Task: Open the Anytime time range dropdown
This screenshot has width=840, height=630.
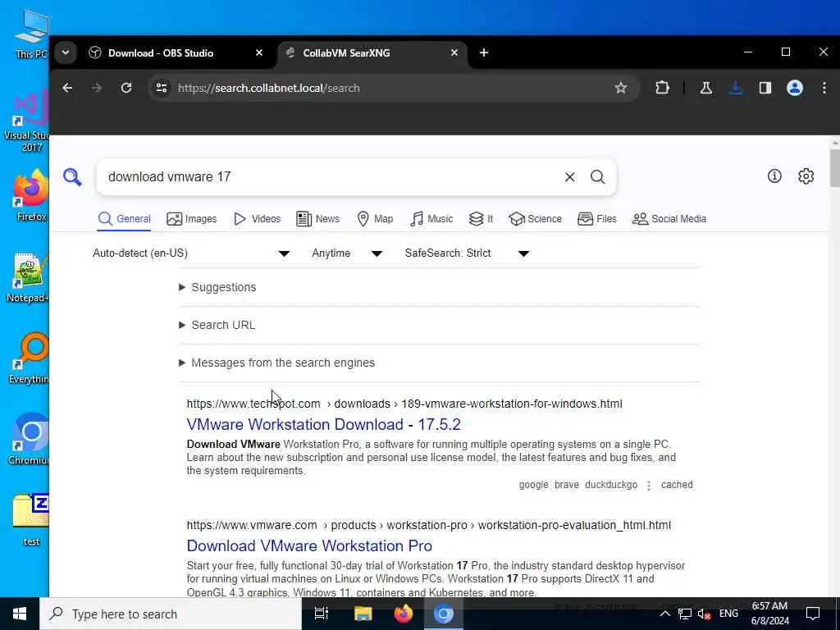Action: (x=347, y=253)
